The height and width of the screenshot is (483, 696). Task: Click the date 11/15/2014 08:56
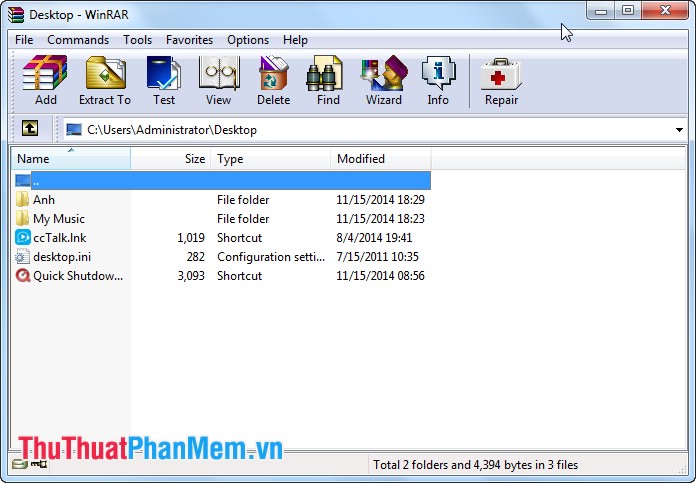click(380, 276)
